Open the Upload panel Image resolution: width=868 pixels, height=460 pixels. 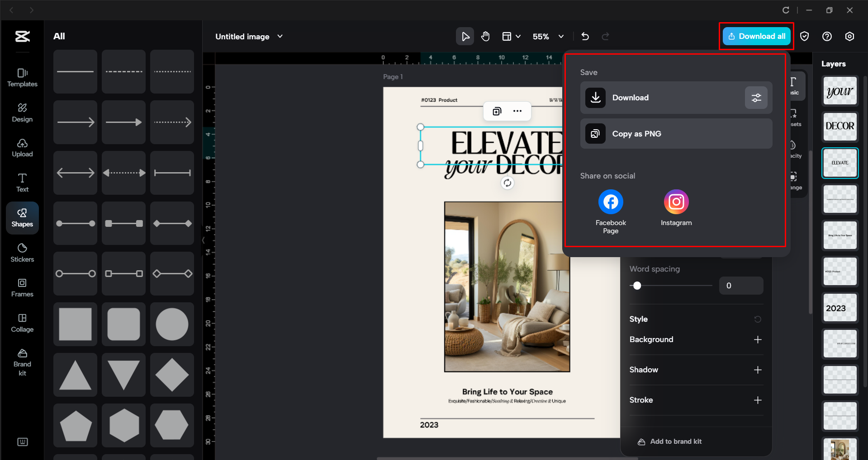tap(22, 147)
